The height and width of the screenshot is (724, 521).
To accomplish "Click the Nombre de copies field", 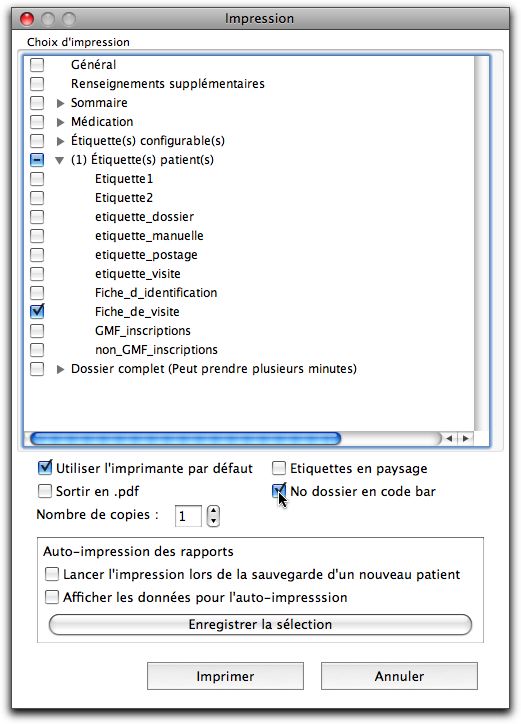I will 188,516.
